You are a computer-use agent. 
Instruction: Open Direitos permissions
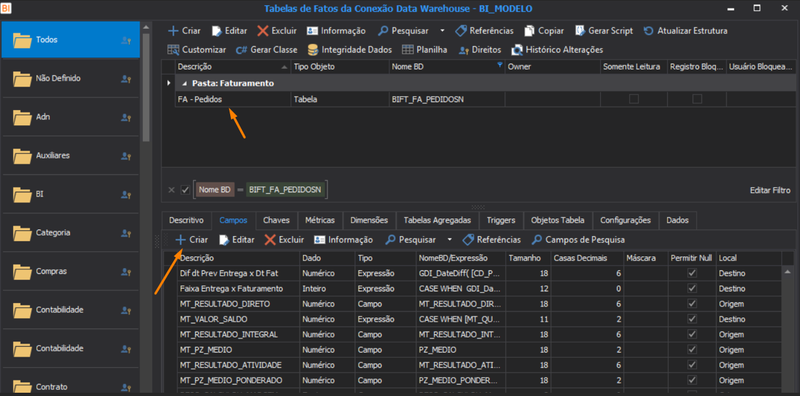[x=480, y=50]
